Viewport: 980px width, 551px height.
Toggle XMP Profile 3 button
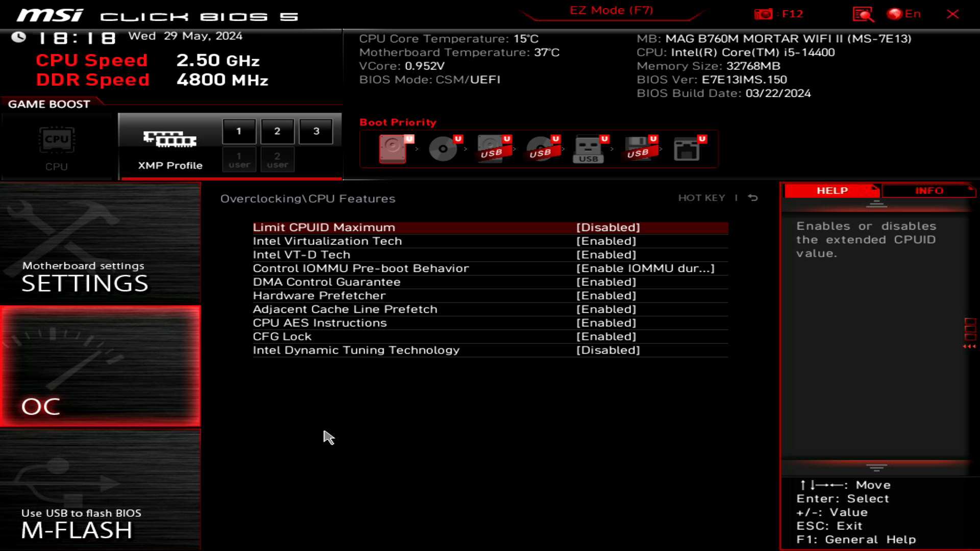(x=316, y=131)
